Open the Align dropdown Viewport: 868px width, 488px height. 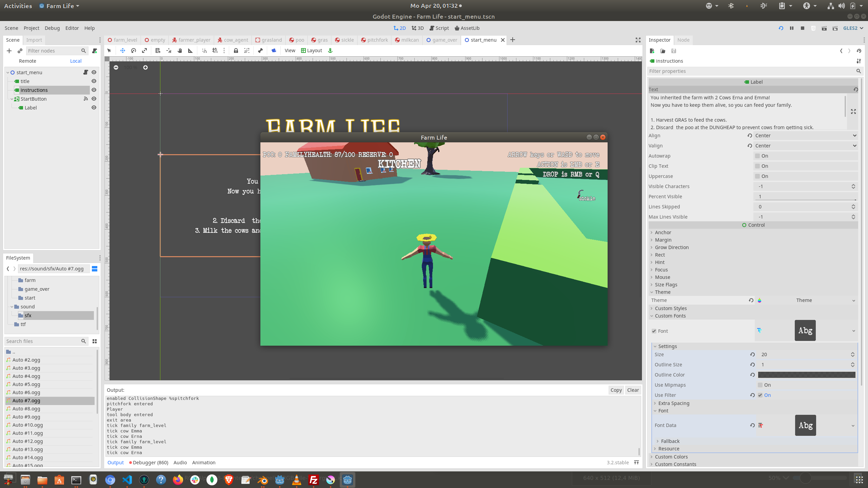(x=806, y=136)
